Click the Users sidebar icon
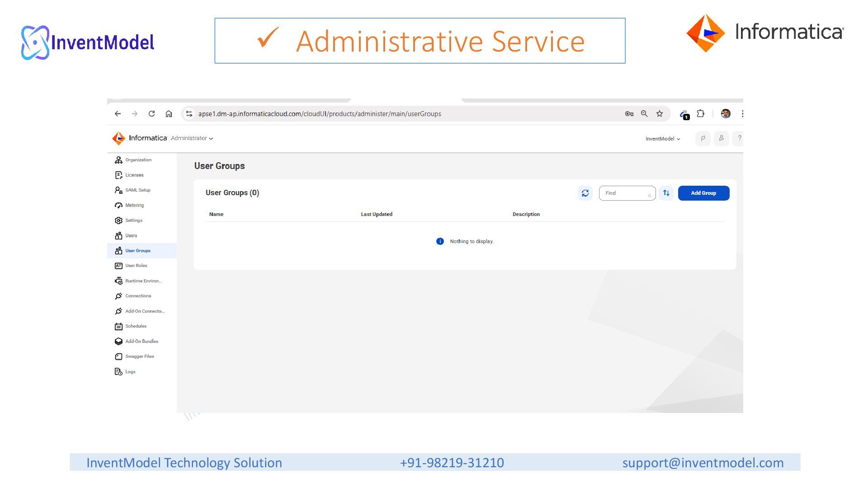 pyautogui.click(x=118, y=236)
